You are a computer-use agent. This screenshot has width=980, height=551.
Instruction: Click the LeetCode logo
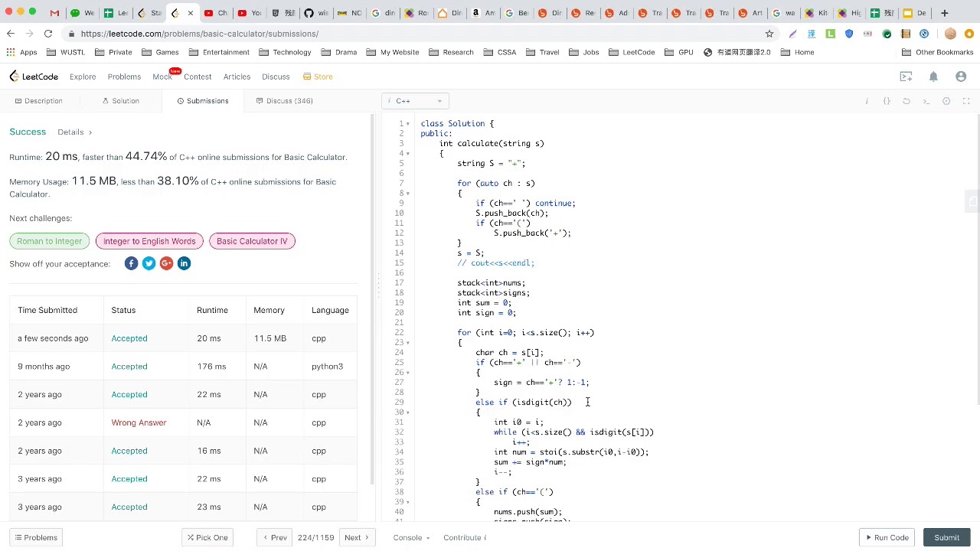[34, 77]
